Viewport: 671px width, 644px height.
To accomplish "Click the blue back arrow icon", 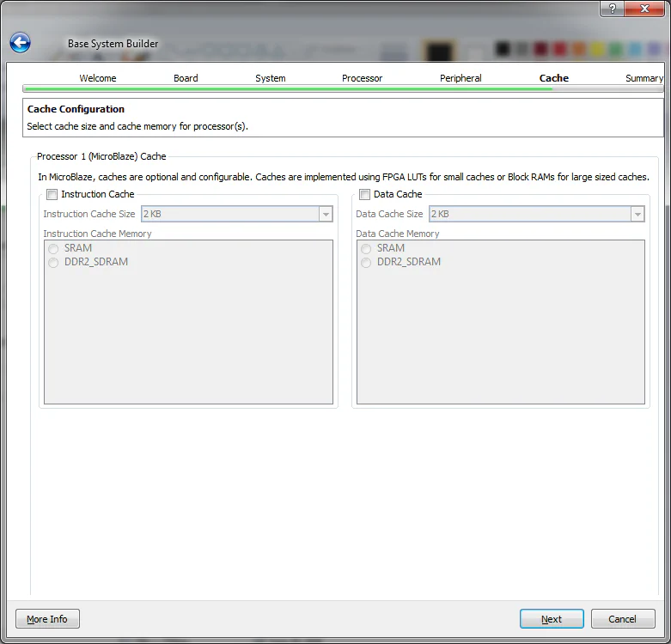I will coord(20,43).
